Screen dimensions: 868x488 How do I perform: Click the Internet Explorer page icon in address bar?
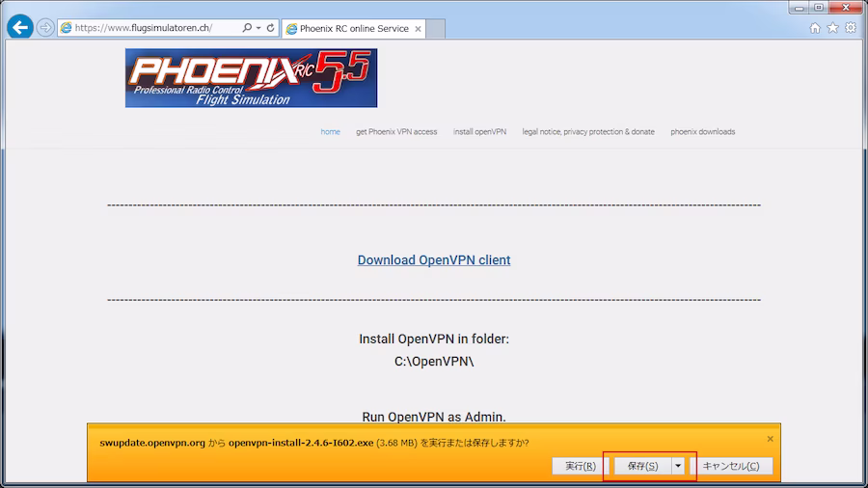click(66, 28)
